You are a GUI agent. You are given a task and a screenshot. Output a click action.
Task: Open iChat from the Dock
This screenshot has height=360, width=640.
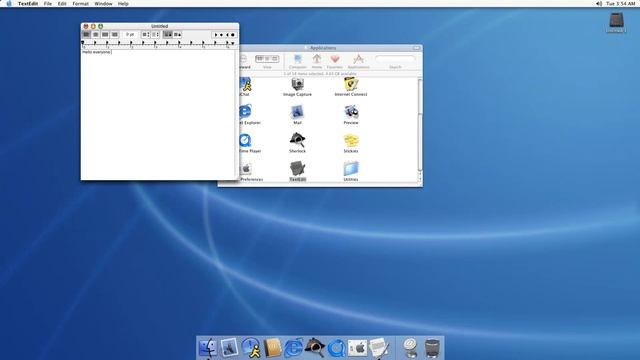pyautogui.click(x=251, y=348)
